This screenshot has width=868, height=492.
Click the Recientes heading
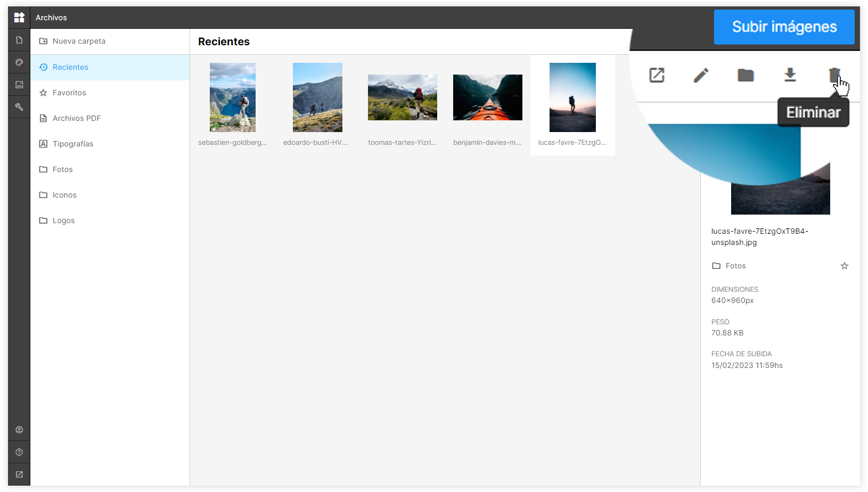[x=224, y=42]
